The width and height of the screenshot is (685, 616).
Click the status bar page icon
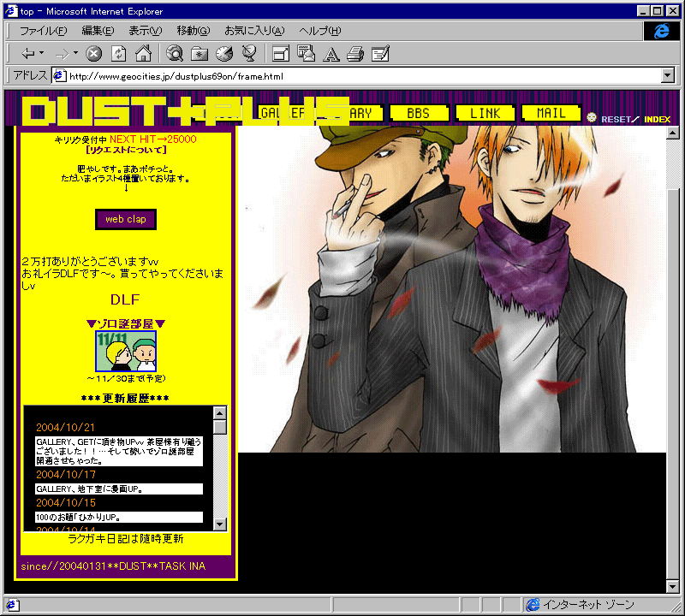11,605
